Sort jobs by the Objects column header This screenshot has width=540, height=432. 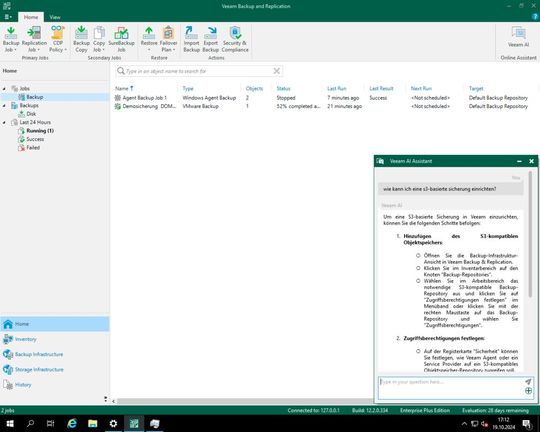point(254,89)
